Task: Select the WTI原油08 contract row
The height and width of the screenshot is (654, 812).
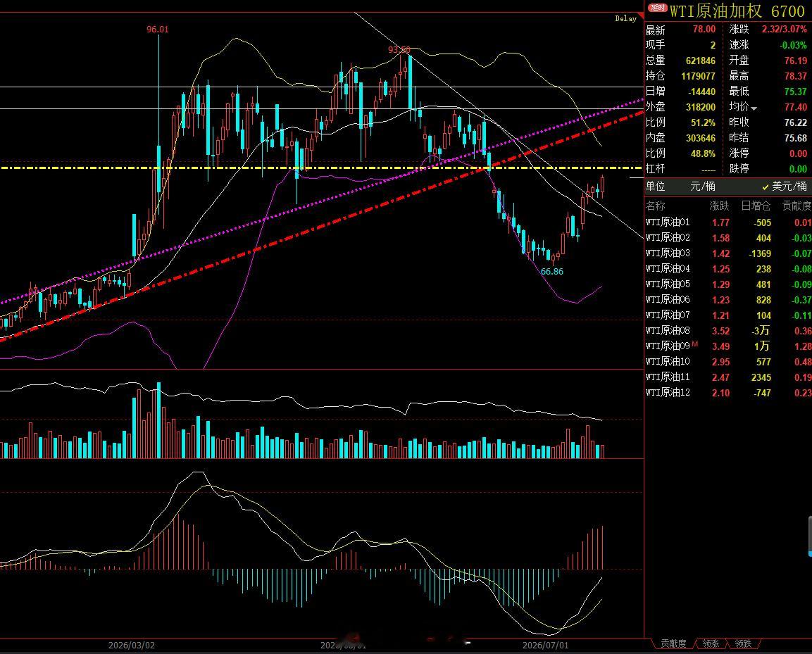Action: pos(728,331)
